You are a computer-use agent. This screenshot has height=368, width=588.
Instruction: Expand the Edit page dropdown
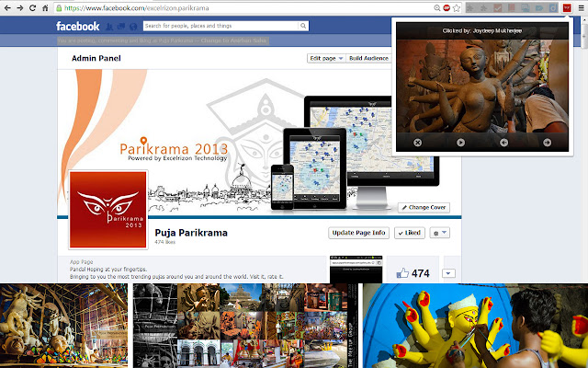pos(326,58)
